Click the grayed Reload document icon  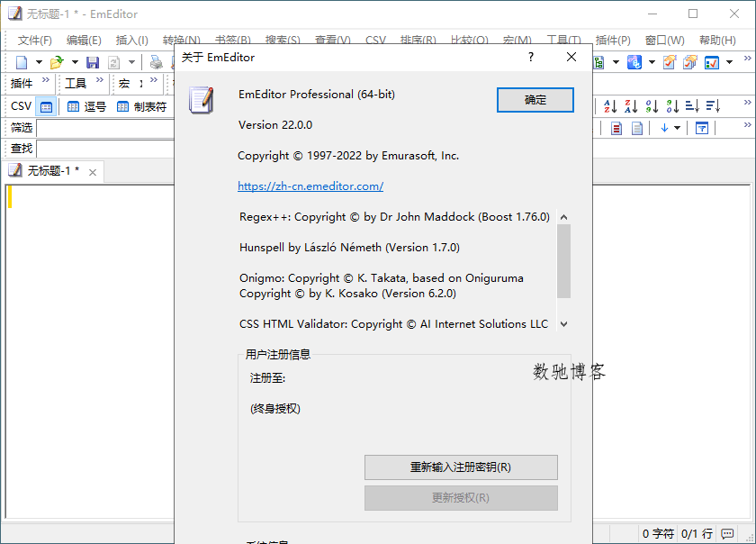[x=113, y=62]
